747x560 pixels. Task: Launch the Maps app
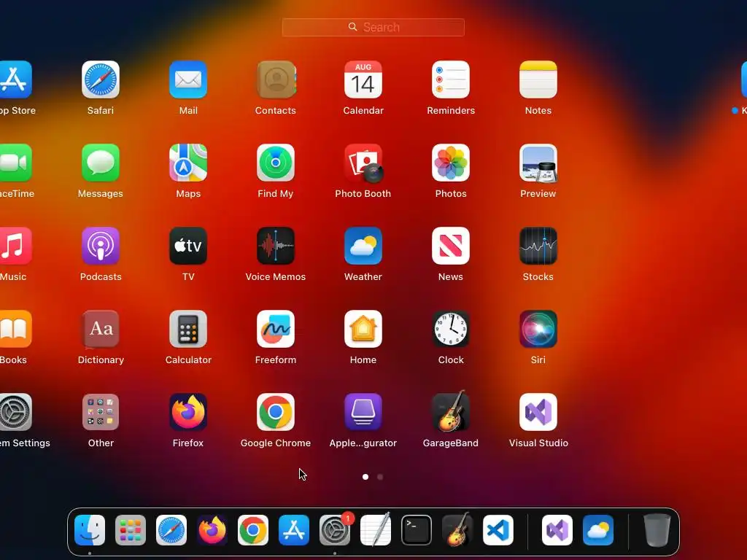pos(188,163)
